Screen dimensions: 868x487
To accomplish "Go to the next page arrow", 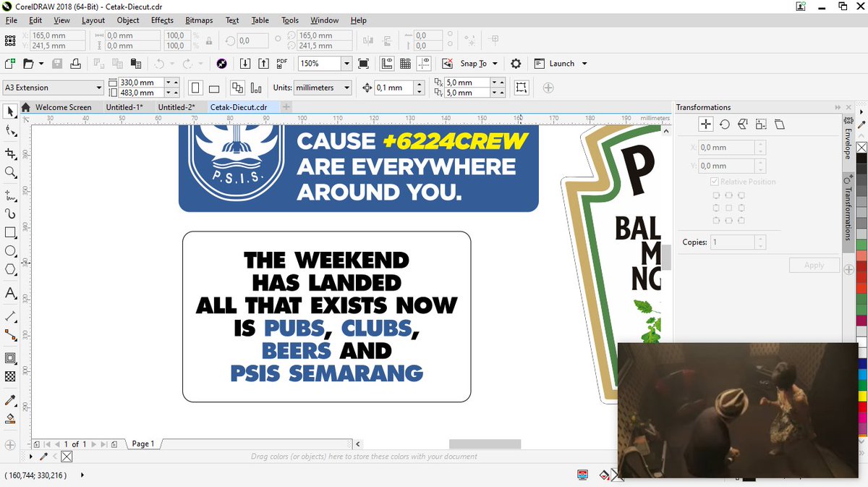I will (94, 444).
